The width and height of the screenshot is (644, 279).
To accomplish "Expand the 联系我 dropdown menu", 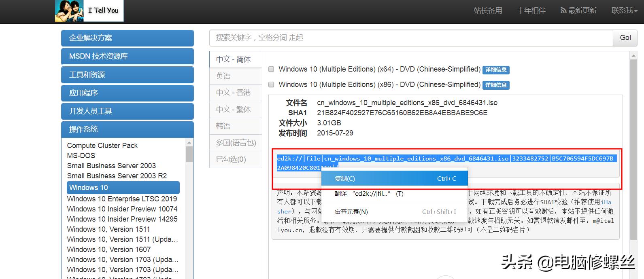I will [625, 11].
